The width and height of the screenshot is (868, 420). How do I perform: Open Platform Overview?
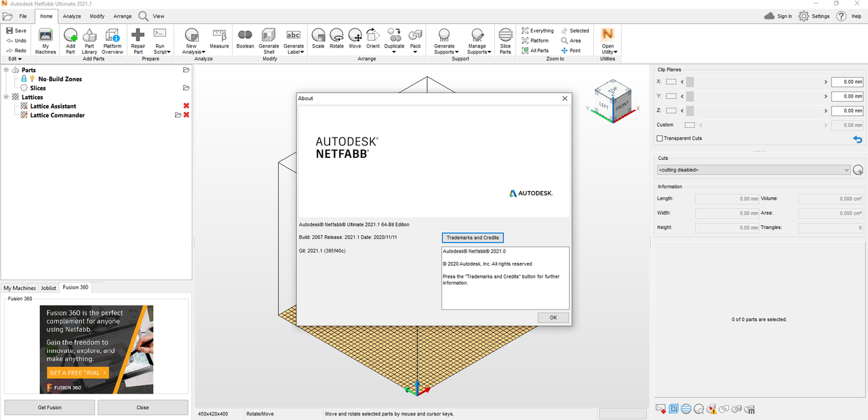[x=113, y=41]
